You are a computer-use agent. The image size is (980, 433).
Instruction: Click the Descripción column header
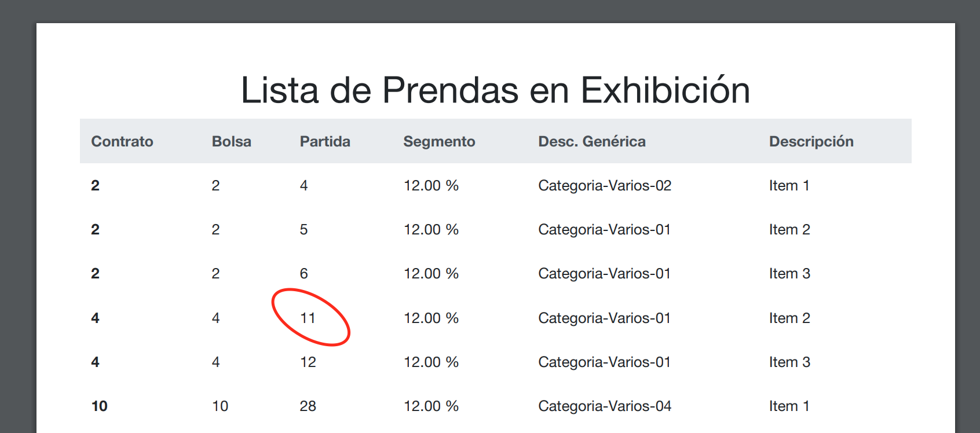[811, 142]
